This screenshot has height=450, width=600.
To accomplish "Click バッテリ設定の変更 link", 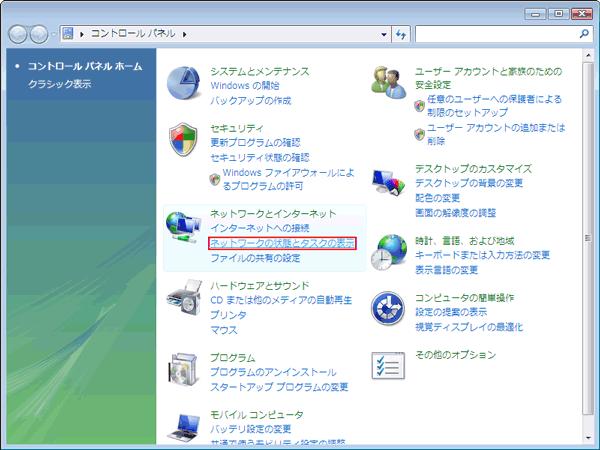I will (251, 429).
